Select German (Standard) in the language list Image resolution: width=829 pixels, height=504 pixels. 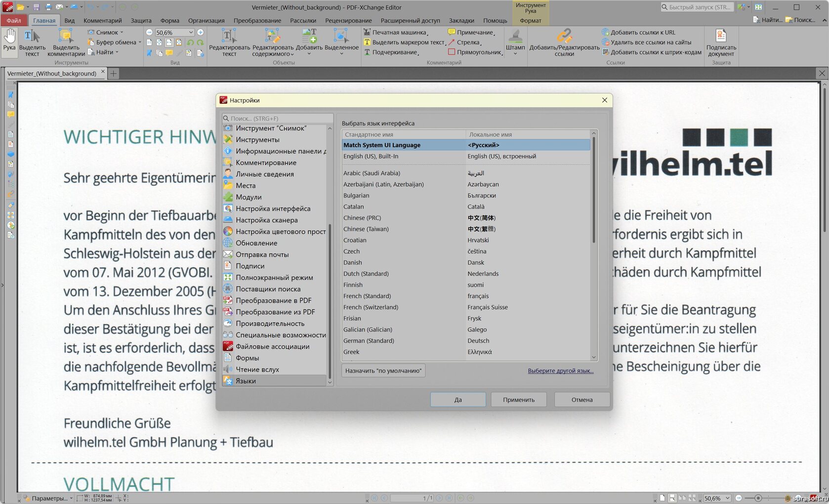click(369, 340)
